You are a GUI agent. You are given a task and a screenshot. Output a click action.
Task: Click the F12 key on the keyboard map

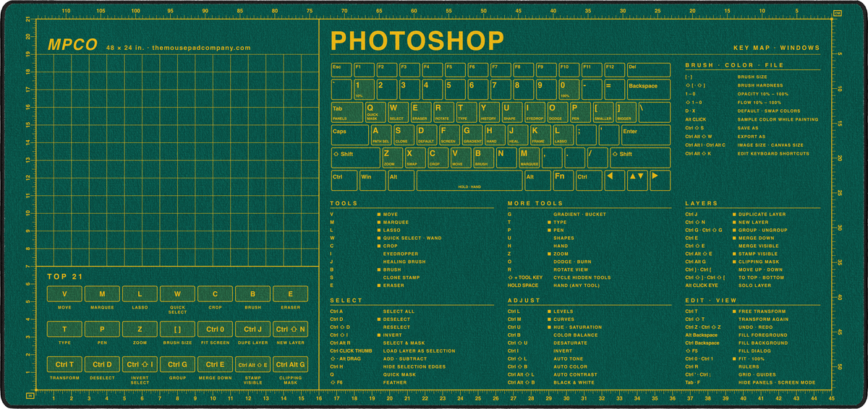(613, 71)
